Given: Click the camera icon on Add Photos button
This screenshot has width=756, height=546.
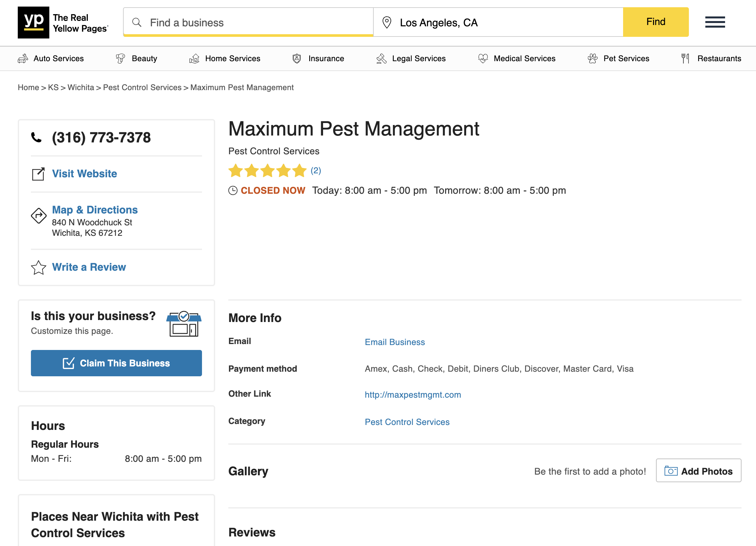Looking at the screenshot, I should pyautogui.click(x=671, y=471).
